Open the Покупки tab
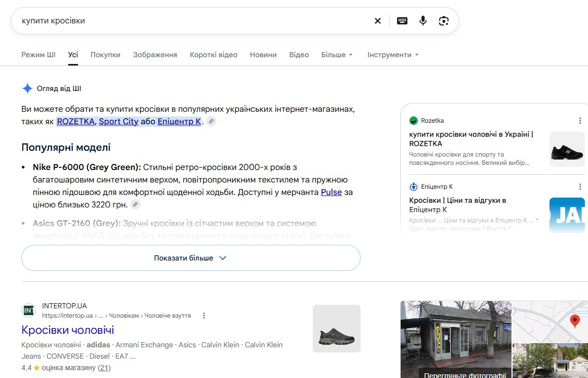 click(106, 55)
